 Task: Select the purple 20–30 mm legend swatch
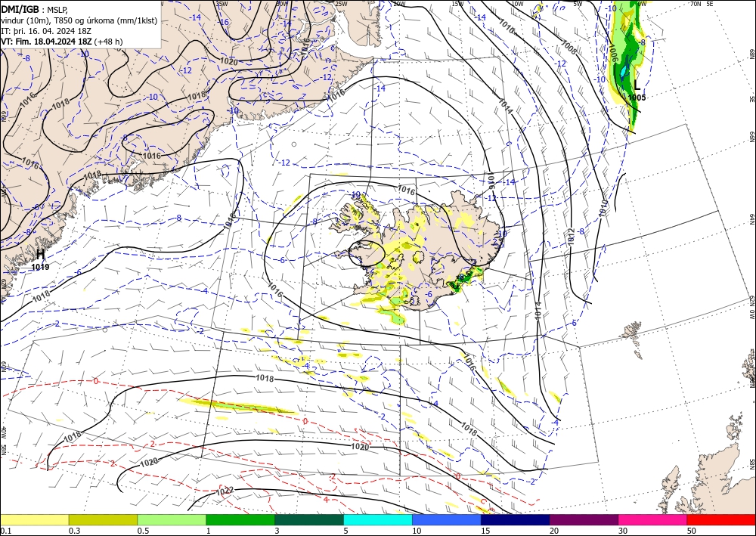(x=584, y=519)
